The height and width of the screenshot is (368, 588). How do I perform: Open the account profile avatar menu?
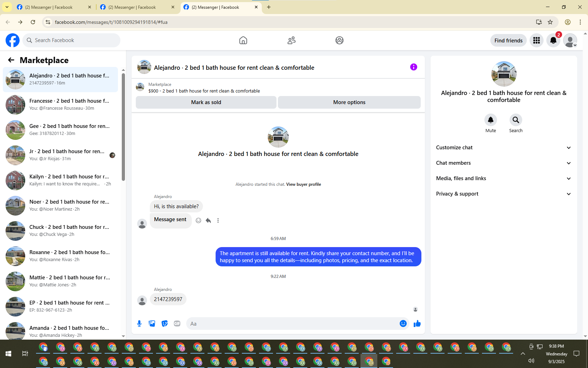pyautogui.click(x=570, y=40)
